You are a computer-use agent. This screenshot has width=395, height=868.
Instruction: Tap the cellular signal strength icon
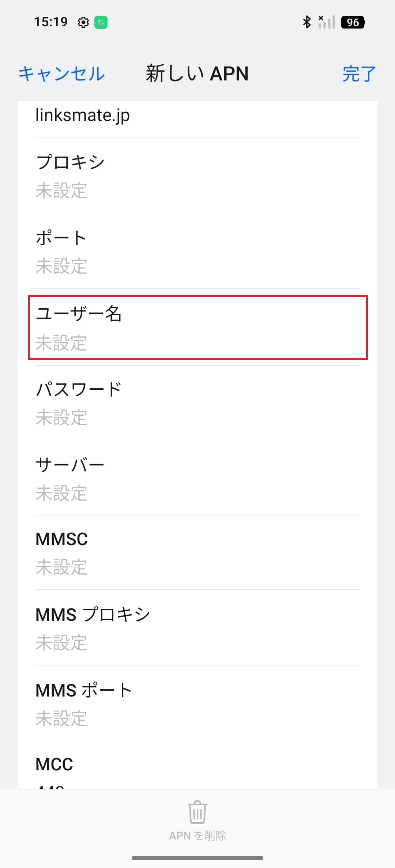(327, 22)
